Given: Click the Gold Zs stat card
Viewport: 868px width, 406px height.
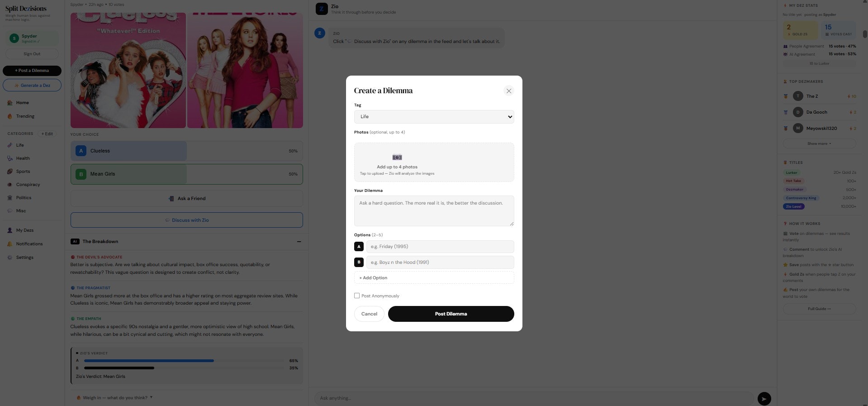Looking at the screenshot, I should tap(800, 30).
